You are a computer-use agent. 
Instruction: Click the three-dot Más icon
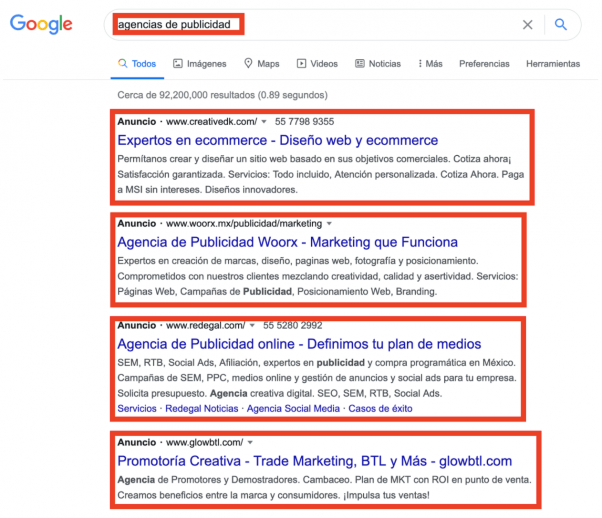coord(420,64)
